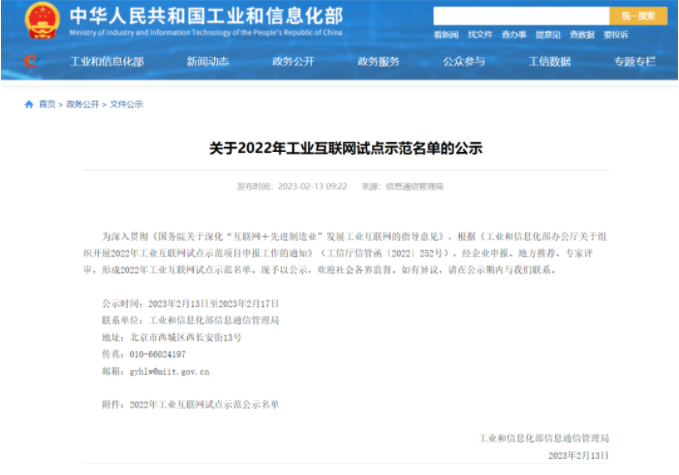This screenshot has width=679, height=475.
Task: Click the closing date 2023年2月13日
Action: click(x=579, y=456)
